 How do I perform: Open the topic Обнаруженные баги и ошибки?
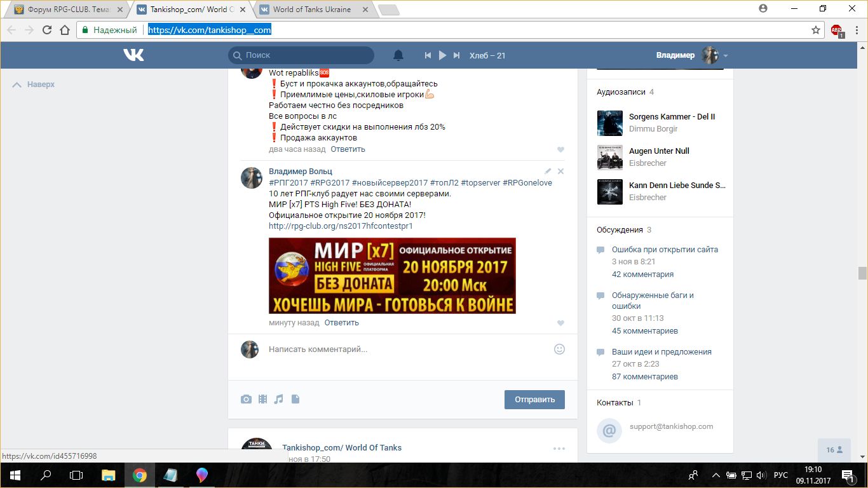click(x=653, y=301)
